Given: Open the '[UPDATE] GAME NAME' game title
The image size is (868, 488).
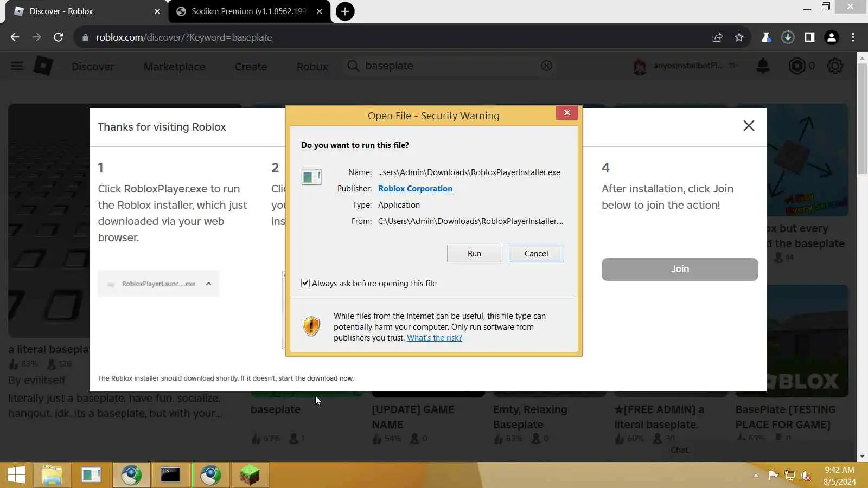Looking at the screenshot, I should (413, 417).
